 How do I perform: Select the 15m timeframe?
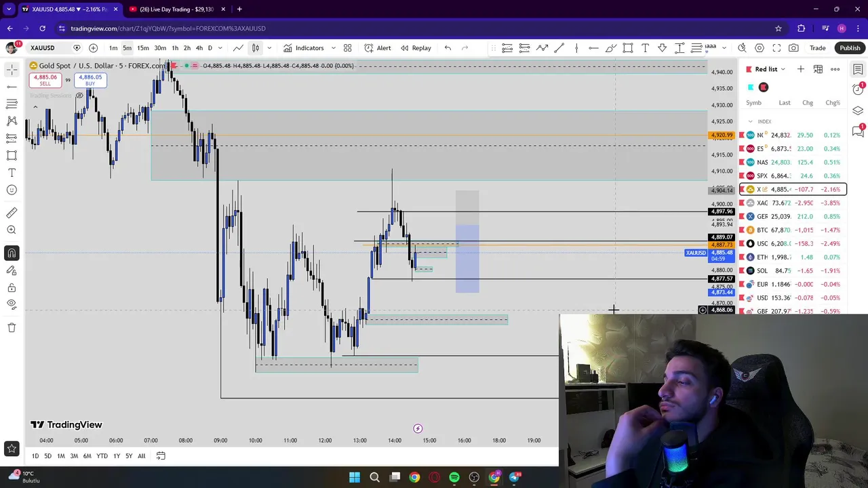click(x=142, y=48)
